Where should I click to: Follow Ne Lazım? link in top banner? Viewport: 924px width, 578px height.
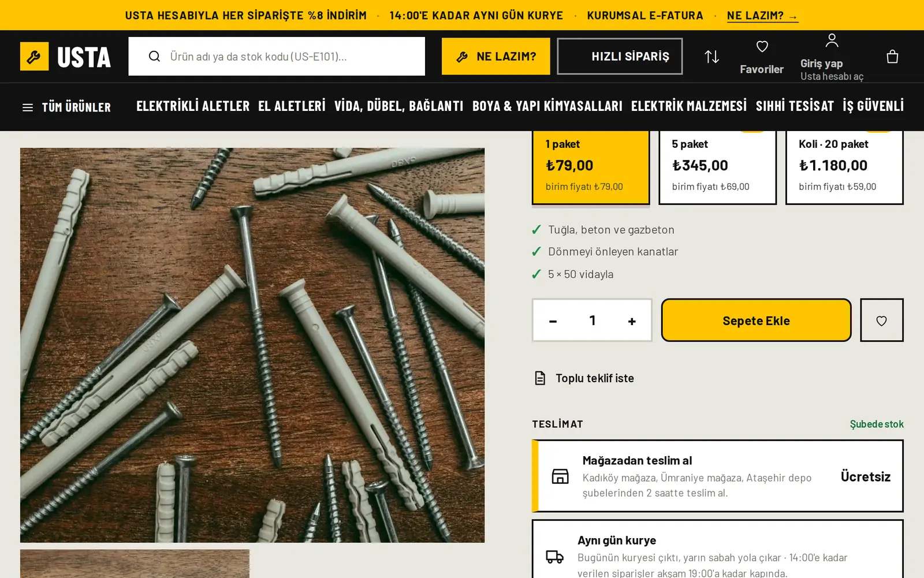(x=762, y=16)
